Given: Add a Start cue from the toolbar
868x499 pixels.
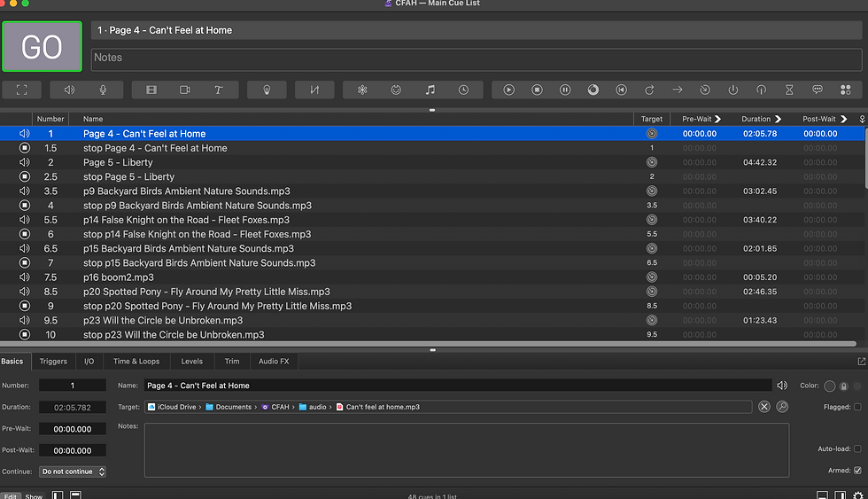Looking at the screenshot, I should [x=508, y=90].
